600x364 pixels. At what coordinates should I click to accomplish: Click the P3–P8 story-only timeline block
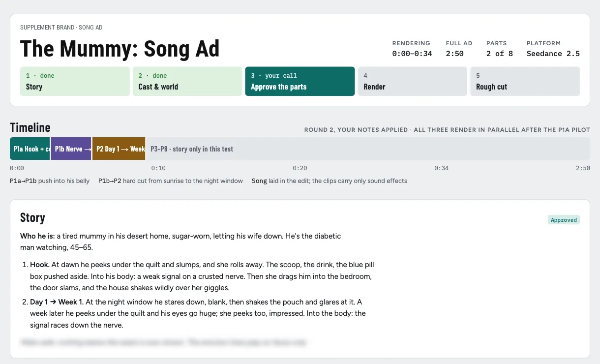(368, 149)
